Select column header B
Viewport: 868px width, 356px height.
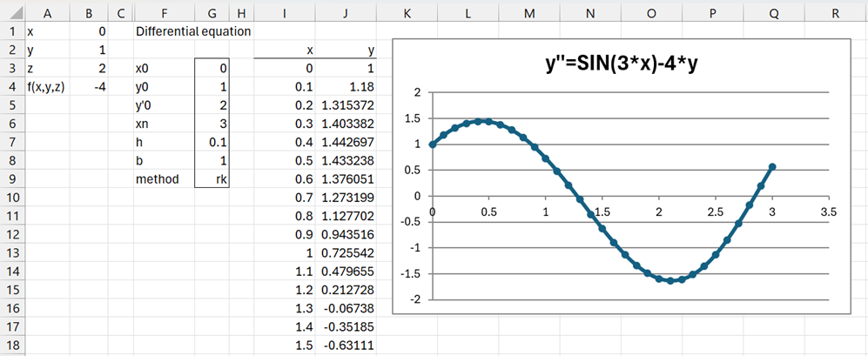point(89,15)
